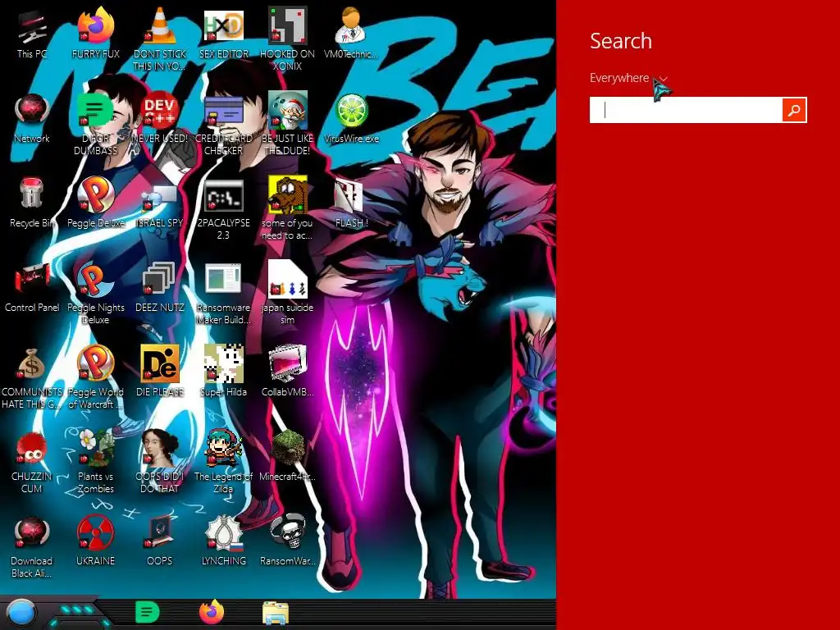Select the RansomWar skull headphones icon
Viewport: 840px width, 630px height.
tap(288, 532)
